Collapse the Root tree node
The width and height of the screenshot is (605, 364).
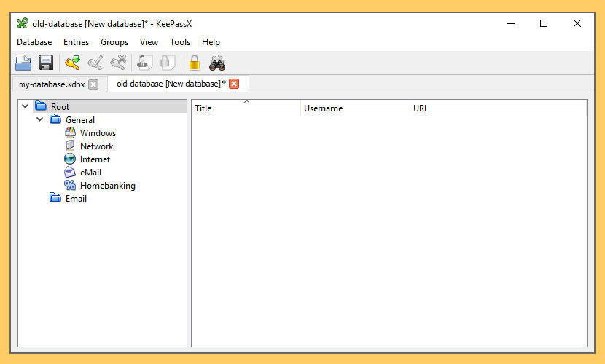(x=25, y=106)
